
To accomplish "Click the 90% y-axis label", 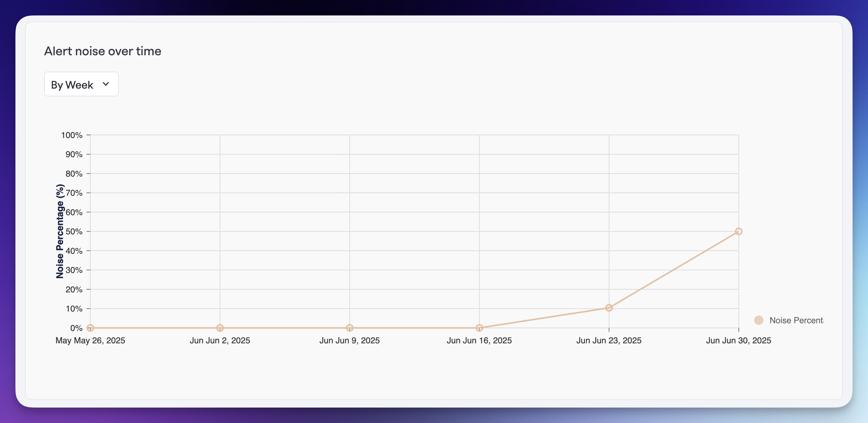I will click(74, 154).
